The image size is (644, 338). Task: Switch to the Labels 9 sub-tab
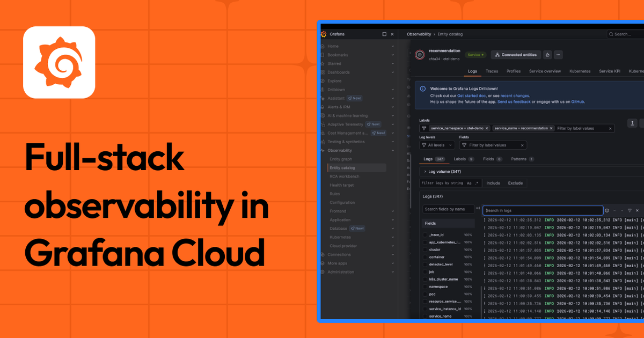coord(464,159)
